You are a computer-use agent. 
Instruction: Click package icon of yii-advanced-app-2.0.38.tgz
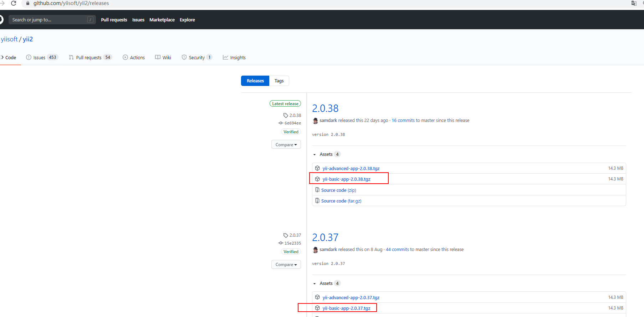click(317, 168)
